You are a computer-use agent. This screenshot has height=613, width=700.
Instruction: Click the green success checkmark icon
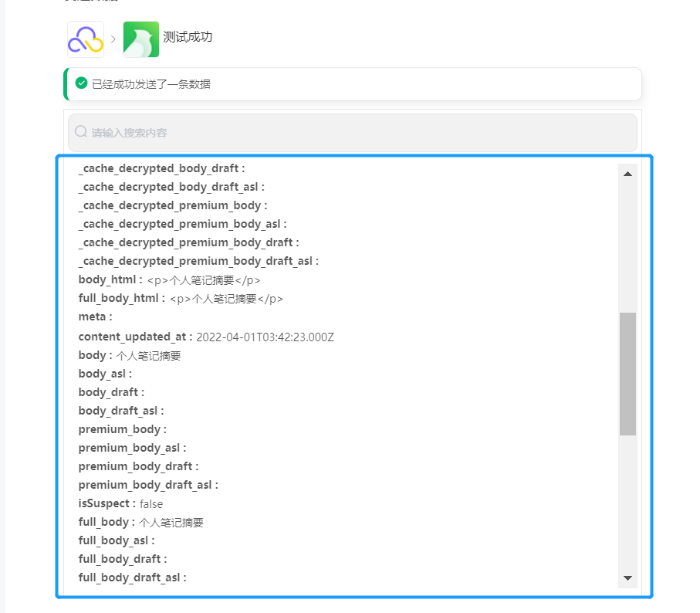pos(81,83)
